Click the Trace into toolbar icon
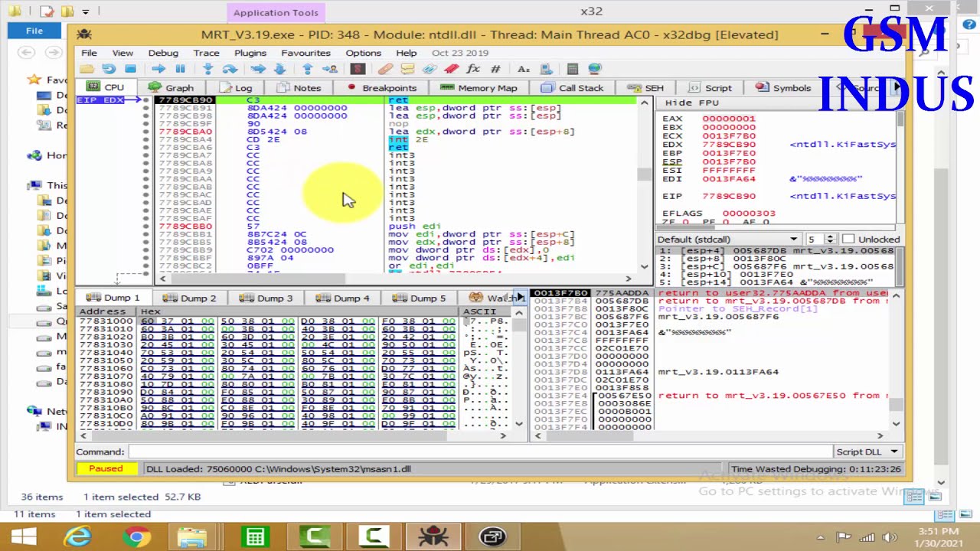The image size is (980, 551). point(258,69)
